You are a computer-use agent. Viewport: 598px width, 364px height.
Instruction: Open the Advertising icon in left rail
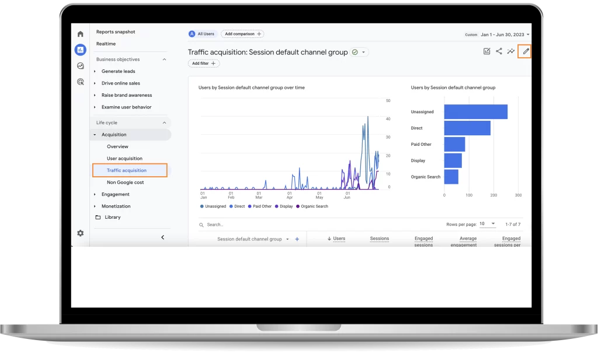click(x=80, y=82)
